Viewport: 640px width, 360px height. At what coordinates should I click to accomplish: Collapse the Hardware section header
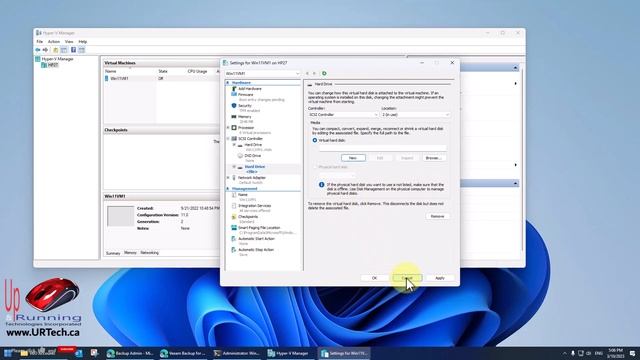pos(228,82)
